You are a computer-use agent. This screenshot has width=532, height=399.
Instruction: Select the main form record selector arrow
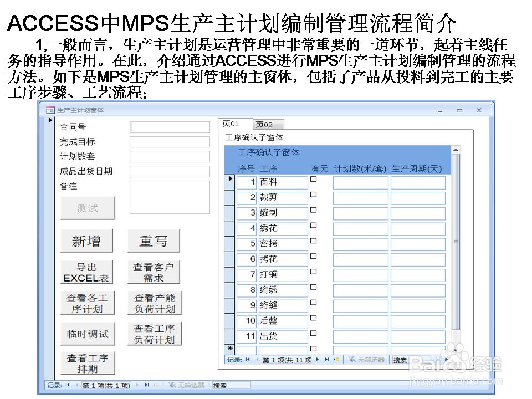click(x=50, y=120)
